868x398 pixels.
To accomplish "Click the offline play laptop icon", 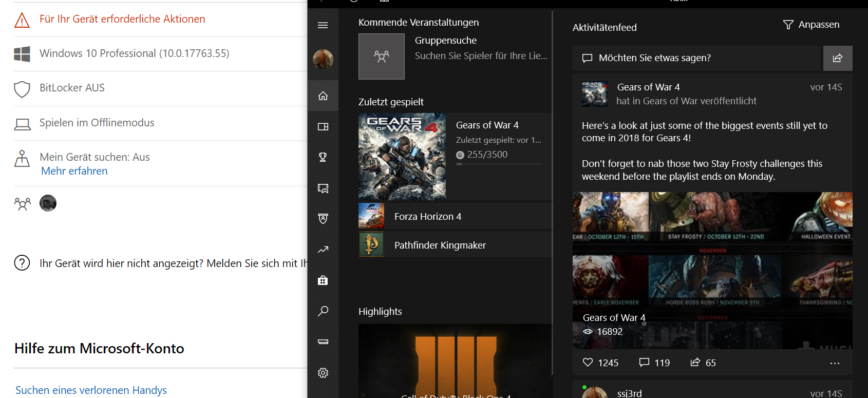I will click(x=22, y=124).
